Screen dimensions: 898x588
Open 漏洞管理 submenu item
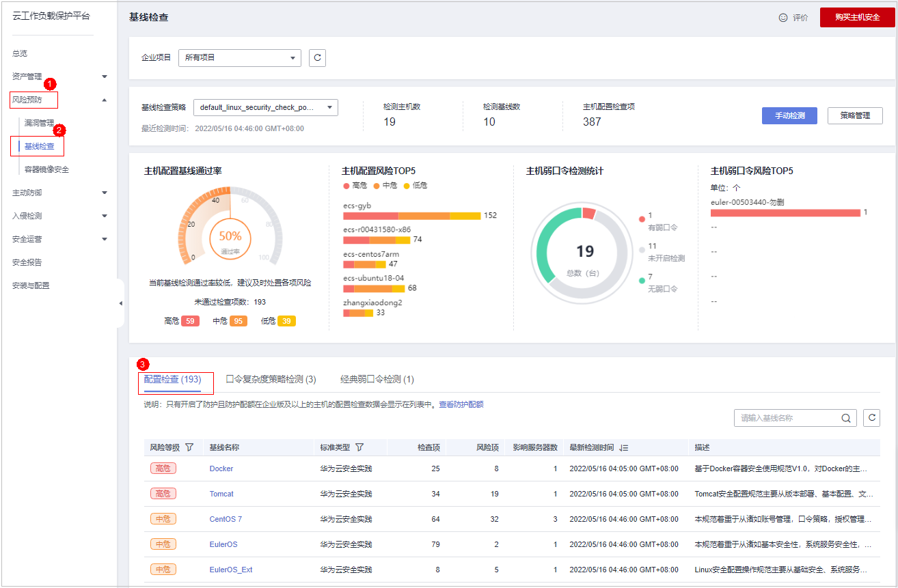pos(39,123)
